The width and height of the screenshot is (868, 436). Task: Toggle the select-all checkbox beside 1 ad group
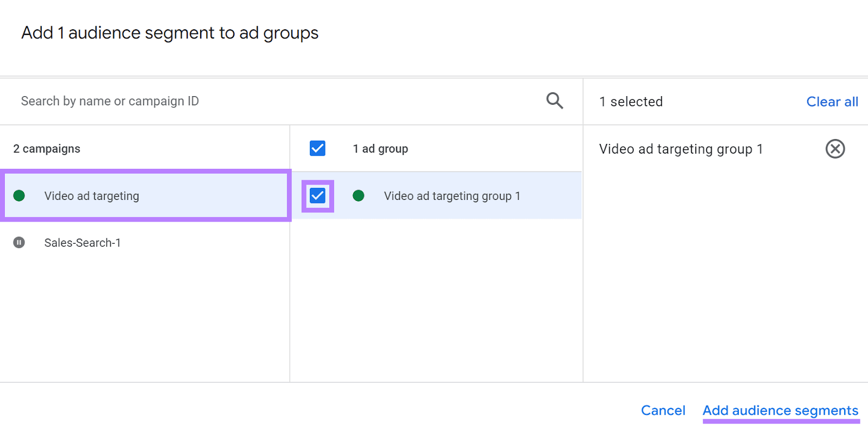pos(317,148)
